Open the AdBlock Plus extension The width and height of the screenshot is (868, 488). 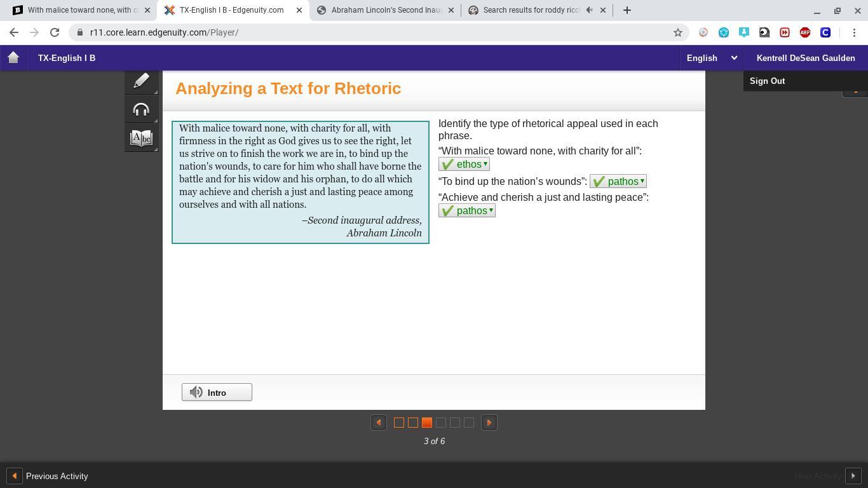(x=805, y=32)
